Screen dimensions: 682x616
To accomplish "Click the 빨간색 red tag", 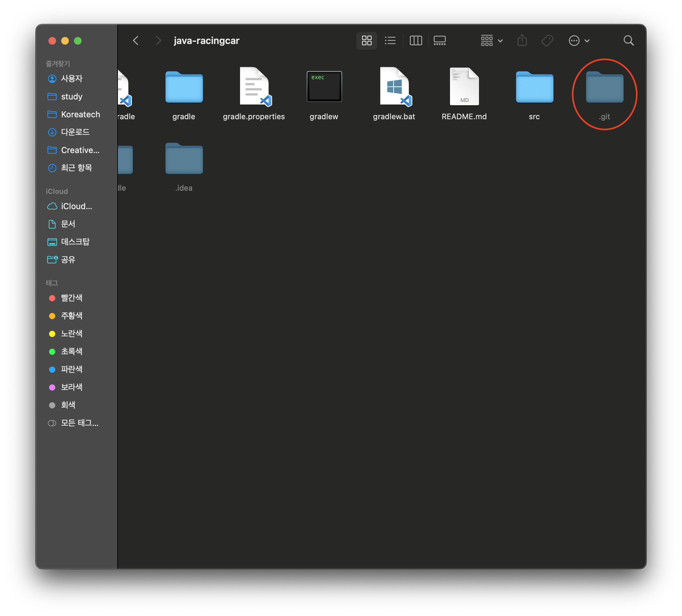I will click(71, 298).
